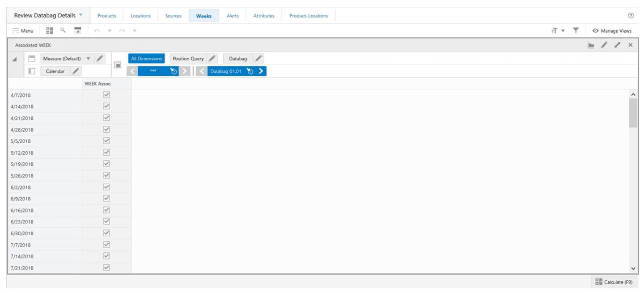Toggle WEEK Assoc. checkbox for 6/9/2018

pos(106,199)
